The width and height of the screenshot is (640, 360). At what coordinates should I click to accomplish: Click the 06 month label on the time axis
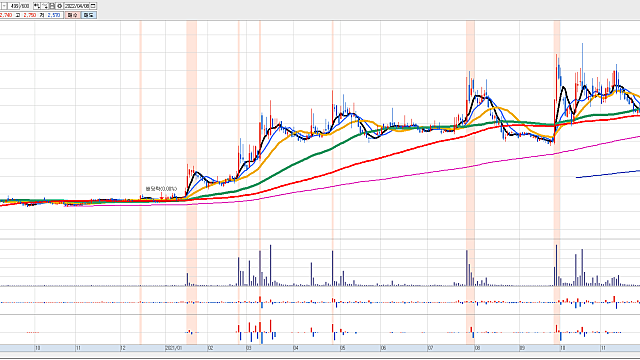pos(383,348)
